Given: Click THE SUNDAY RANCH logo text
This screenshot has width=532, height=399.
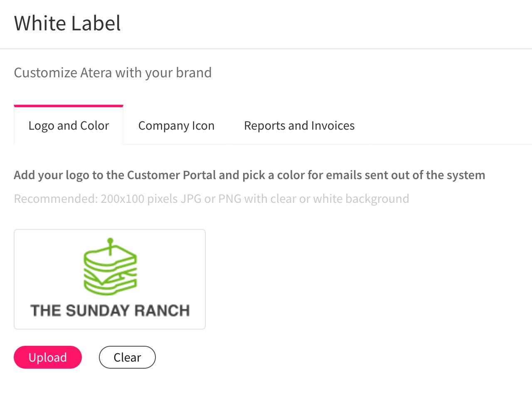Looking at the screenshot, I should [x=110, y=310].
